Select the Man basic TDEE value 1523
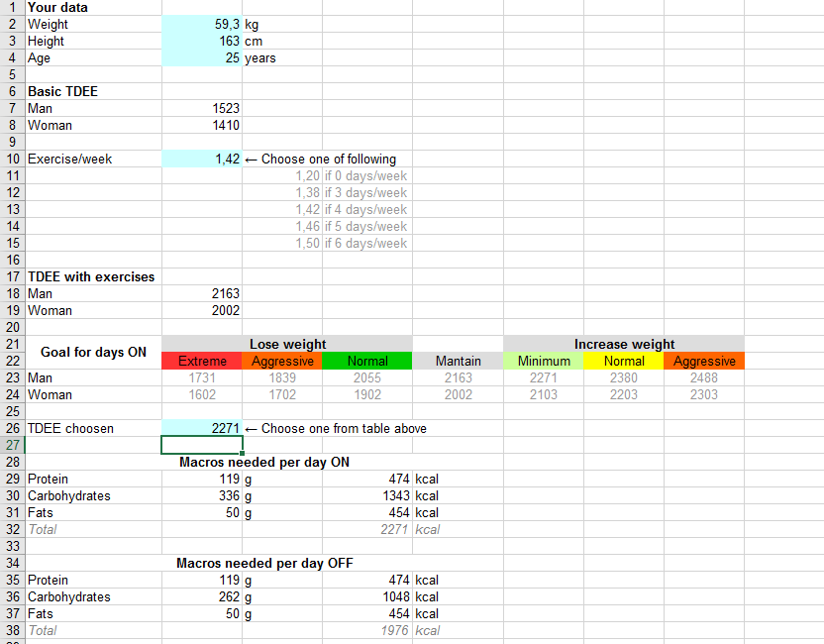 tap(202, 108)
